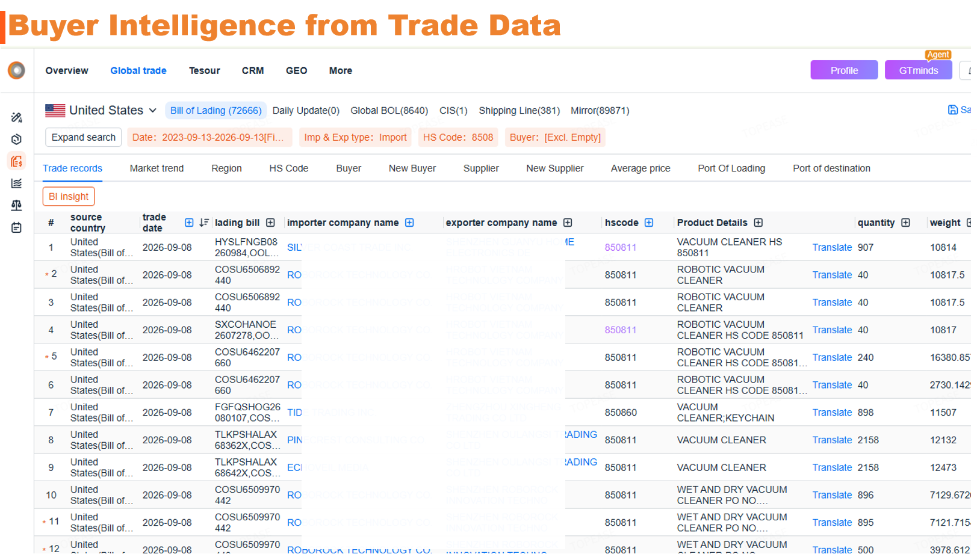977x560 pixels.
Task: Open the line chart analytics sidebar icon
Action: pos(16,183)
